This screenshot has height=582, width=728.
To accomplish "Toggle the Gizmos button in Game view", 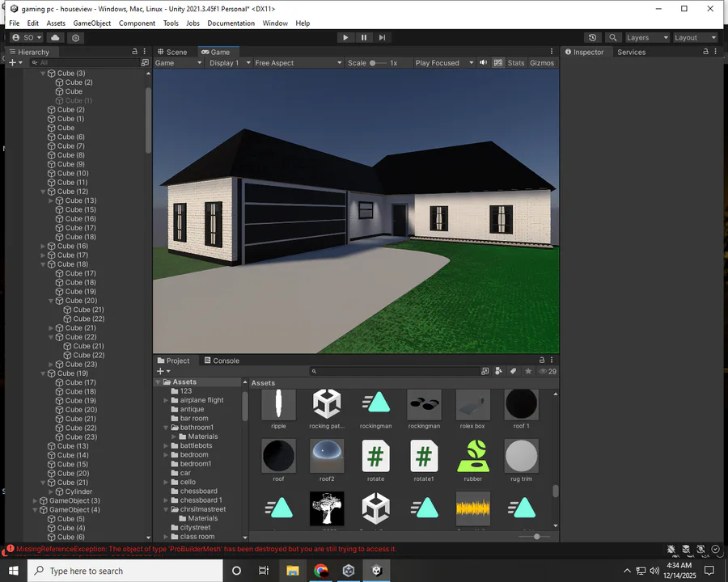I will [542, 63].
